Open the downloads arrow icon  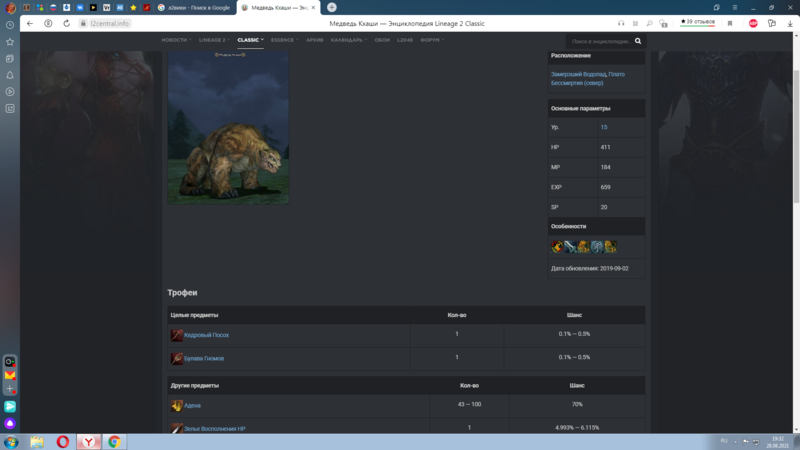[790, 23]
